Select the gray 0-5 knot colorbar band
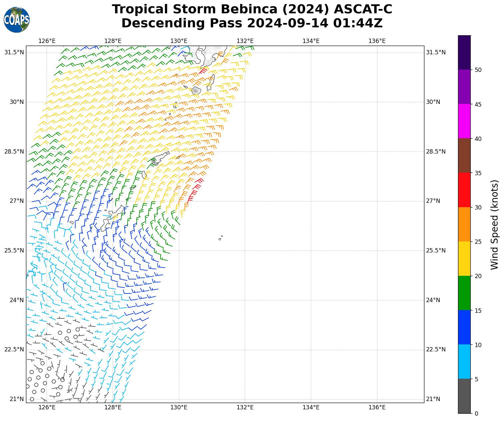Image resolution: width=504 pixels, height=421 pixels. 464,396
